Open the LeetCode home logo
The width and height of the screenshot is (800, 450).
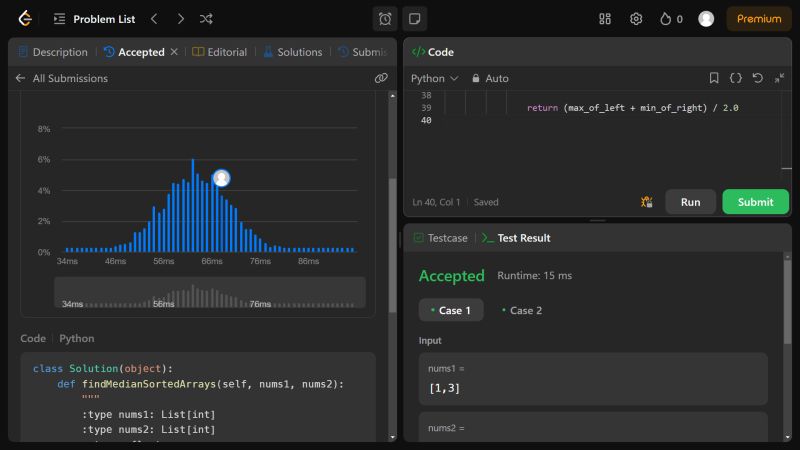coord(25,19)
